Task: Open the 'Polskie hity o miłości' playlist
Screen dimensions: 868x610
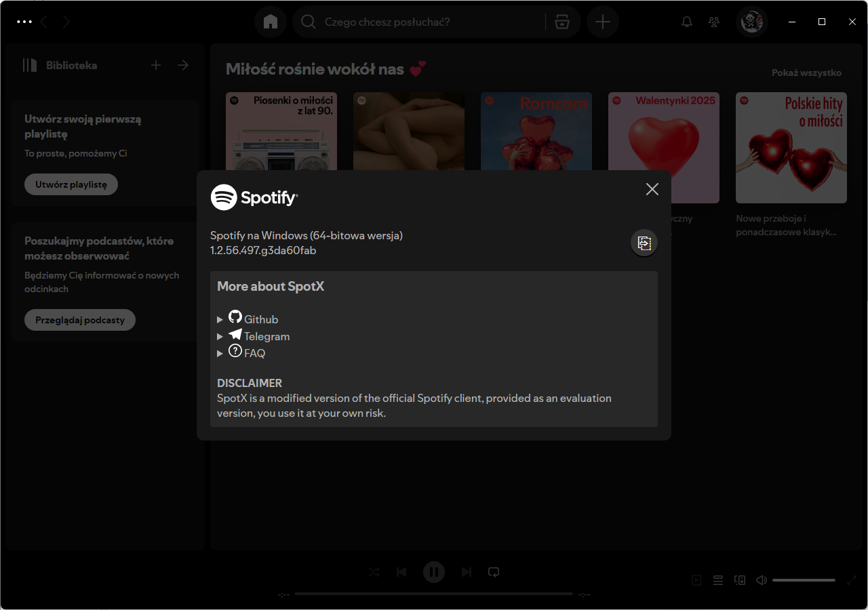Action: [791, 148]
